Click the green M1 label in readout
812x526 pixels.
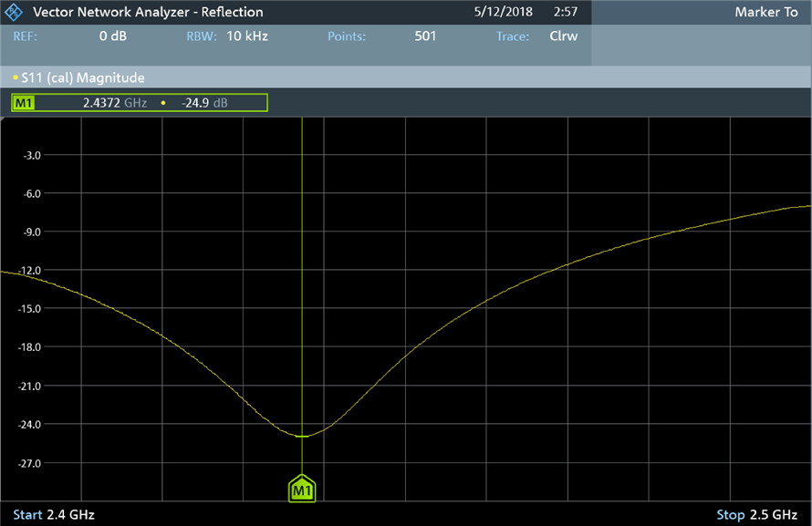click(x=24, y=103)
